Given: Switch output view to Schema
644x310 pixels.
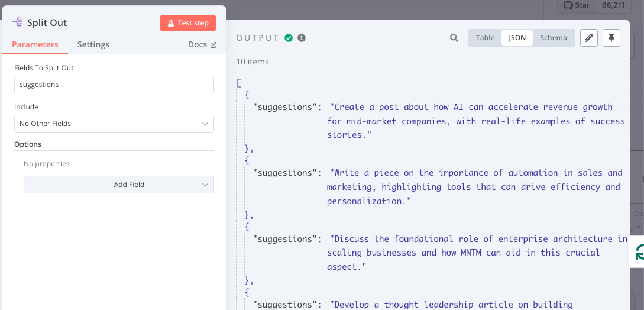Looking at the screenshot, I should (553, 38).
